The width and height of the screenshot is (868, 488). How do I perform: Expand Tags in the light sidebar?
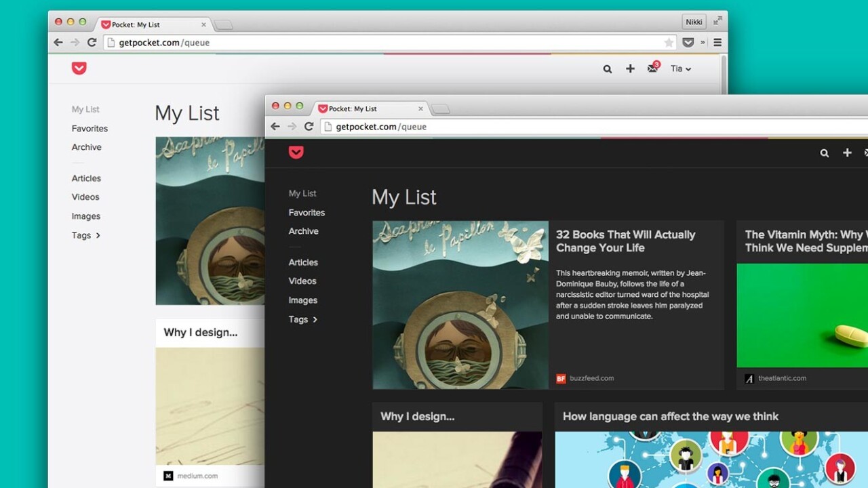tap(85, 235)
